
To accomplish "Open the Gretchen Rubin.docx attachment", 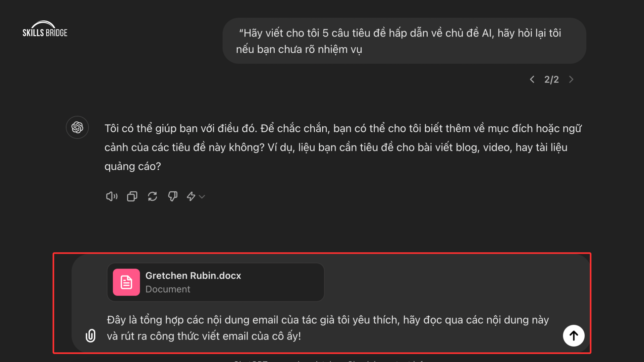I will coord(193,276).
